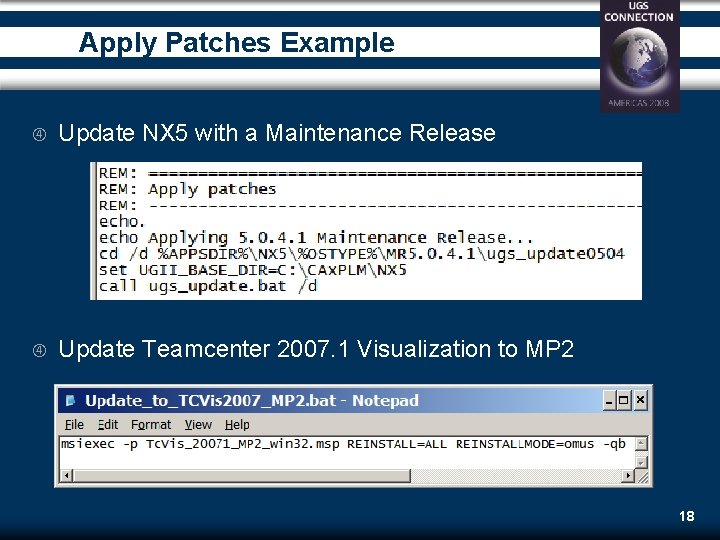Click the horizontal scrollbar right arrow
The width and height of the screenshot is (720, 540).
(627, 476)
